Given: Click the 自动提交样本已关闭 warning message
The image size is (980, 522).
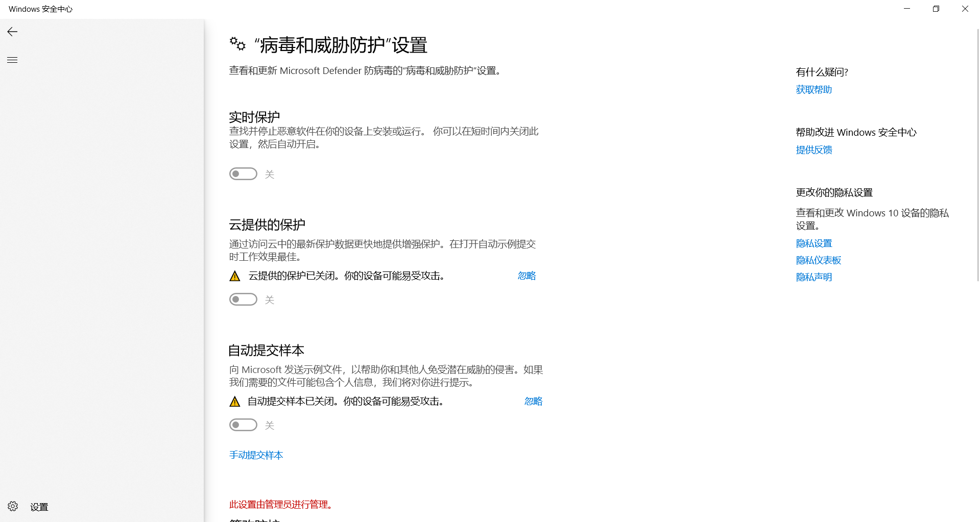Looking at the screenshot, I should 346,401.
